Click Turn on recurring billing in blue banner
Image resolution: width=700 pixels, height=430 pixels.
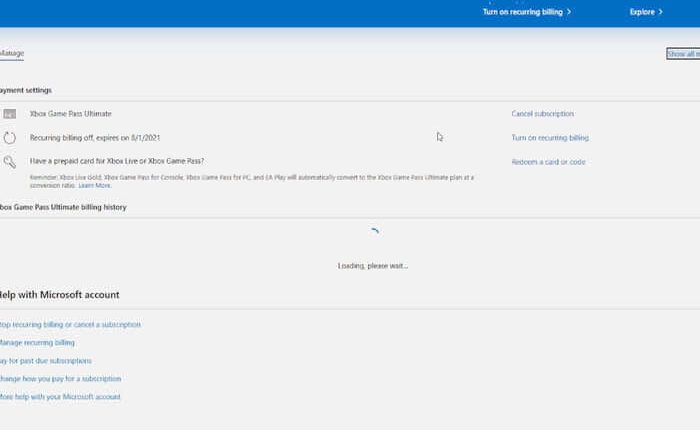pyautogui.click(x=522, y=12)
